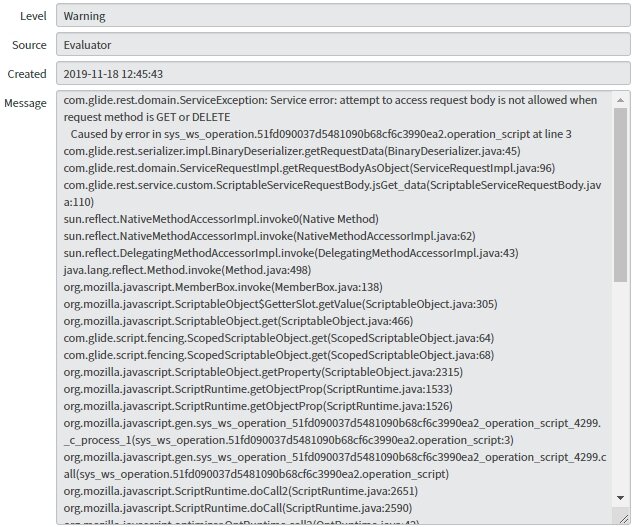Click the Message label
This screenshot has height=527, width=636.
pyautogui.click(x=25, y=103)
